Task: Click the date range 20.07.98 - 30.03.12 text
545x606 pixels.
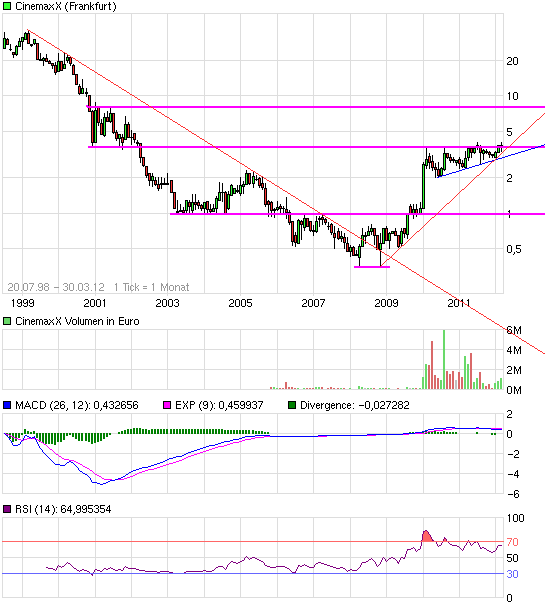Action: pyautogui.click(x=56, y=287)
